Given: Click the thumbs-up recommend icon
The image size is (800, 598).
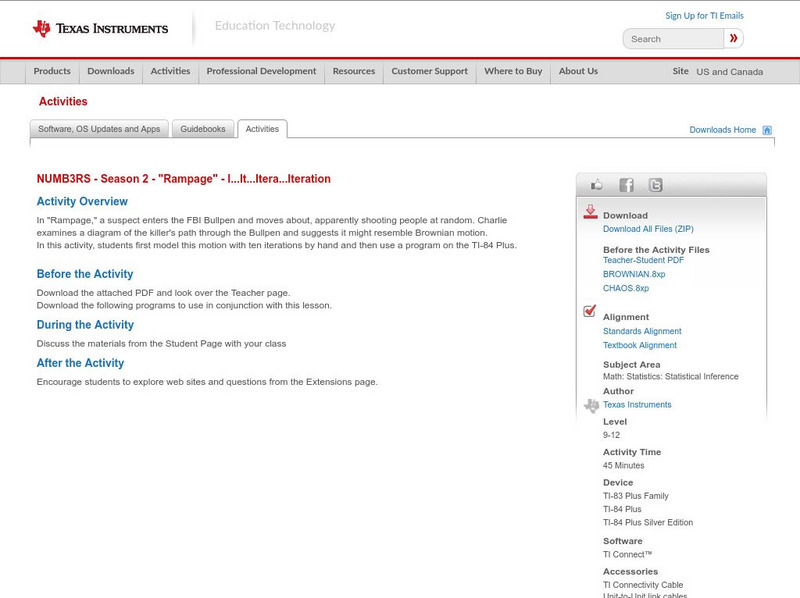Looking at the screenshot, I should (597, 184).
